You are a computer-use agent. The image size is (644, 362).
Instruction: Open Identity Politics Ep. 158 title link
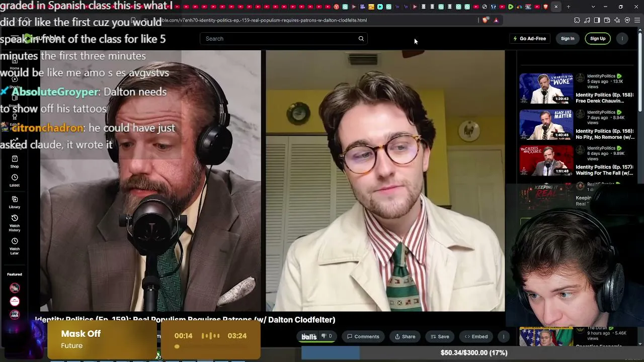[x=605, y=98]
